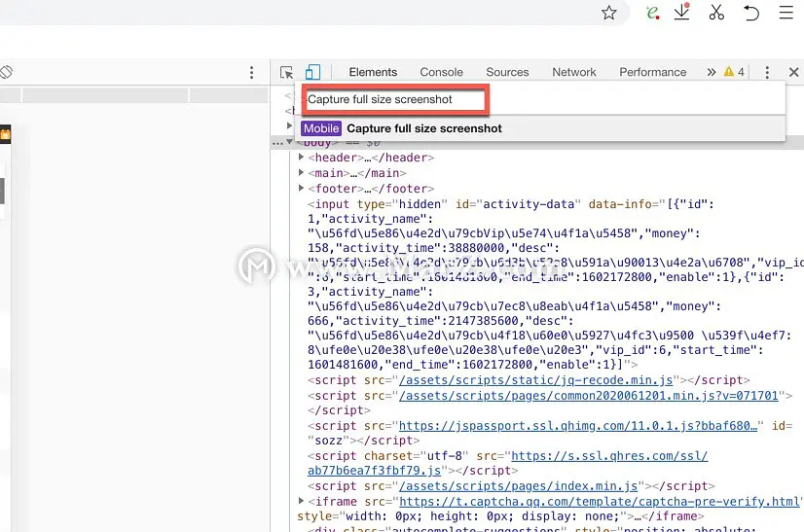Open the Elements tab
804x532 pixels.
[373, 72]
